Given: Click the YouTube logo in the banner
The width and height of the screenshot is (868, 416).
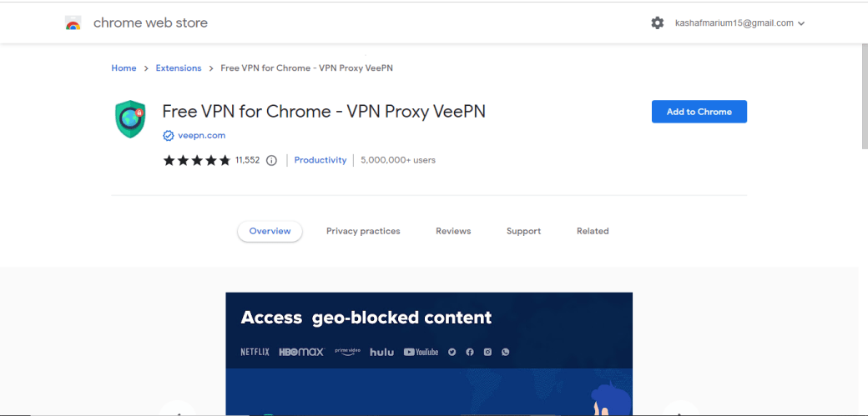Looking at the screenshot, I should pos(421,352).
